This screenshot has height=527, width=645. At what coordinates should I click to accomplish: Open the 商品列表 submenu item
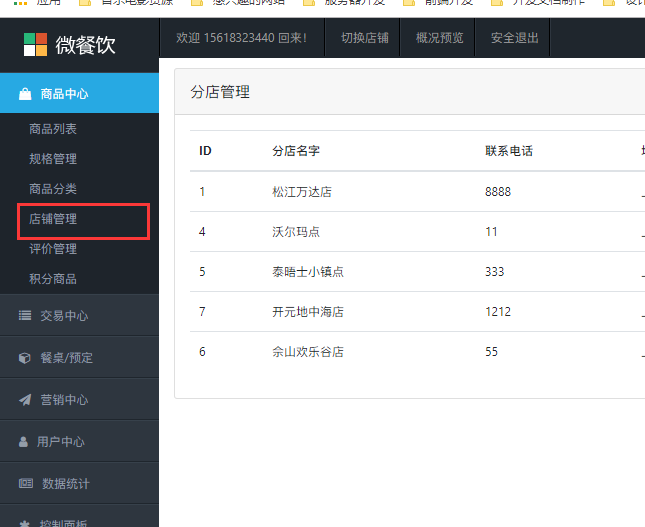tap(53, 129)
